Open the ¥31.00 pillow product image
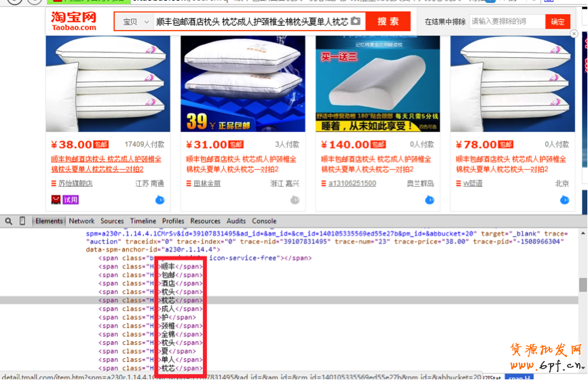The width and height of the screenshot is (588, 380). click(x=243, y=84)
